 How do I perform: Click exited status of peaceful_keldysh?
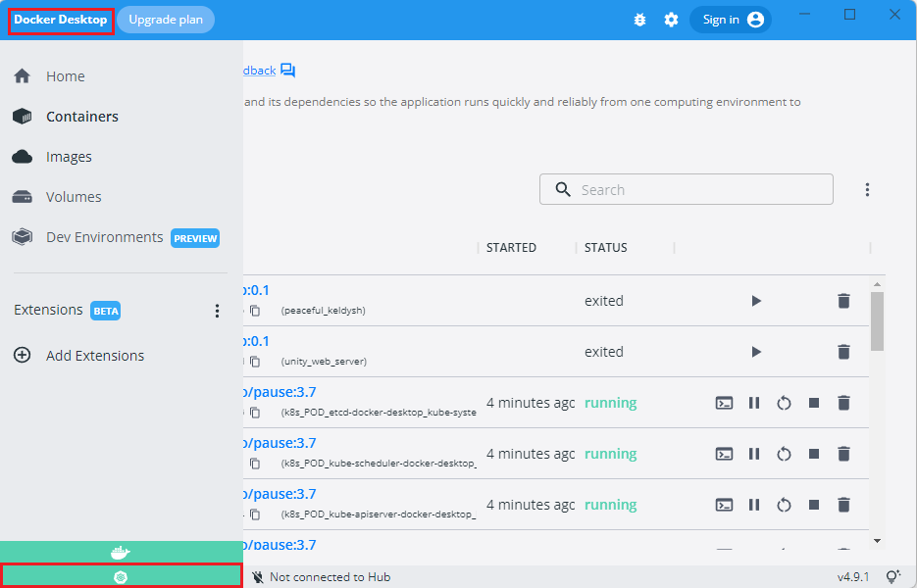[x=603, y=301]
